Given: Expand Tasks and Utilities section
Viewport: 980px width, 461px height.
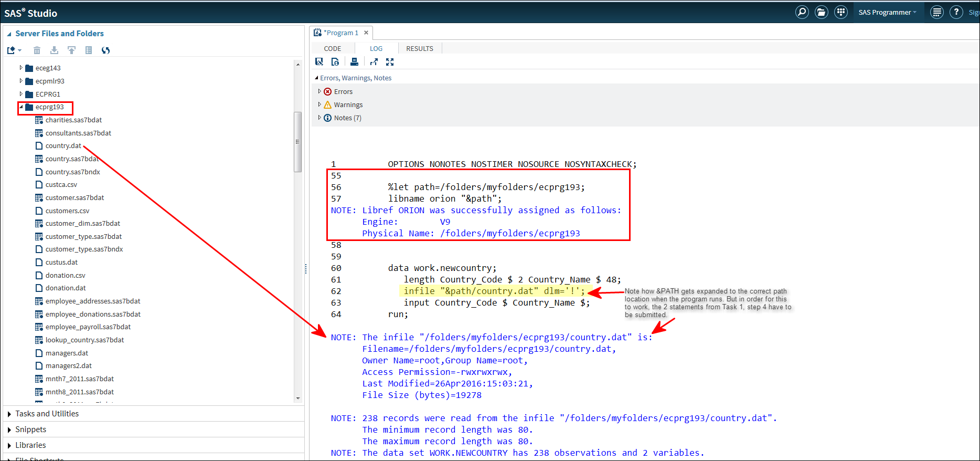Looking at the screenshot, I should (9, 414).
